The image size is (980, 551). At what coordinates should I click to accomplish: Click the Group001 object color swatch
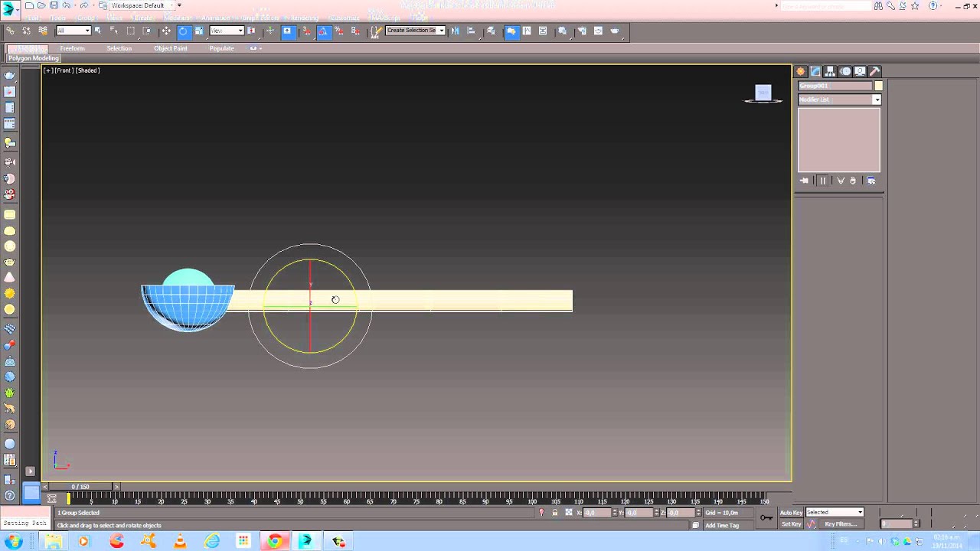point(879,86)
